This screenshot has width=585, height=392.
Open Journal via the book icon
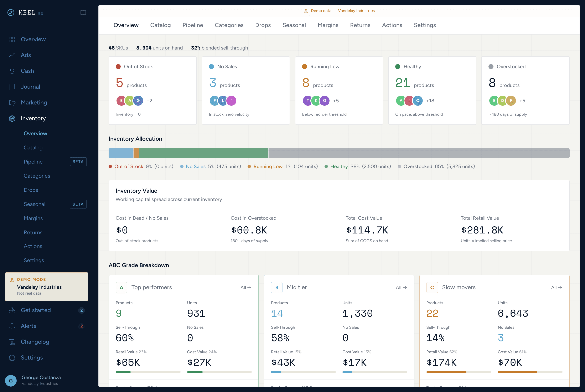[12, 87]
